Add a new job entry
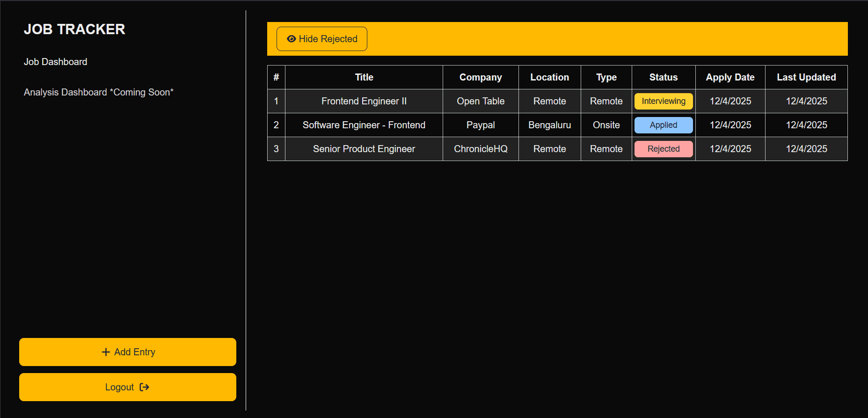 [128, 352]
